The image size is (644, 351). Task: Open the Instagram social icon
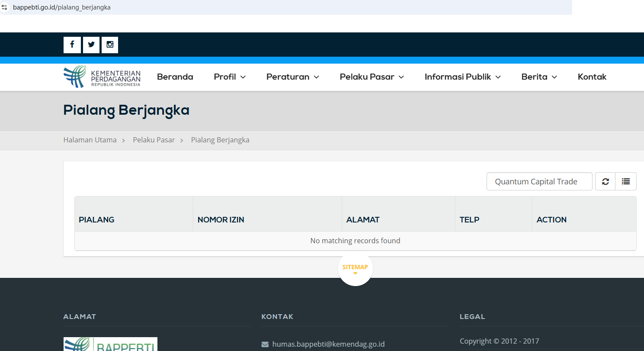[110, 45]
